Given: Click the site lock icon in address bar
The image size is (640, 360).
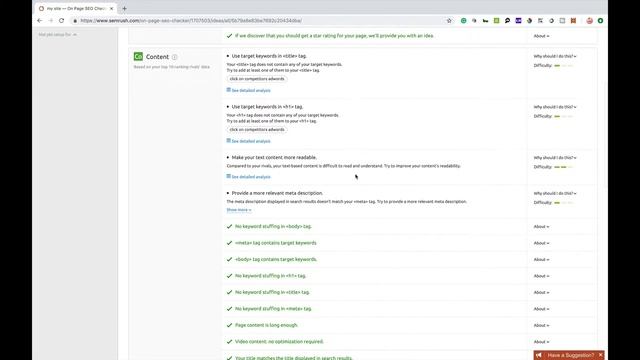Looking at the screenshot, I should coord(75,20).
